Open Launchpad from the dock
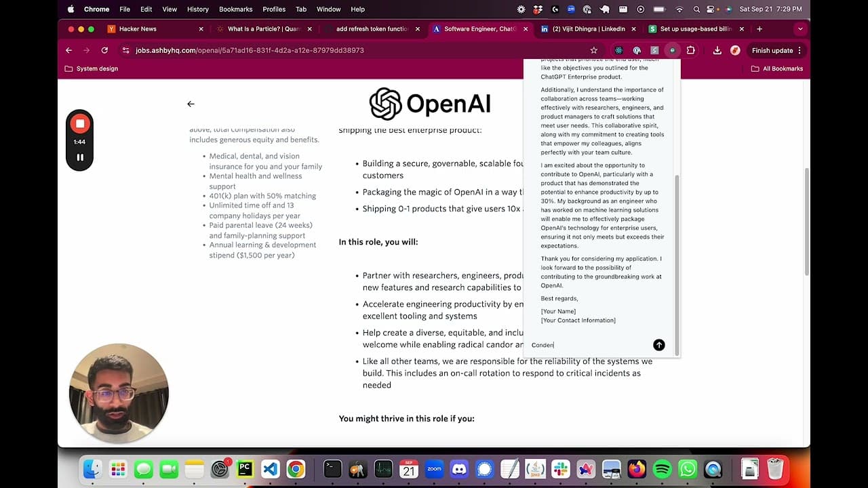This screenshot has height=488, width=868. tap(118, 469)
